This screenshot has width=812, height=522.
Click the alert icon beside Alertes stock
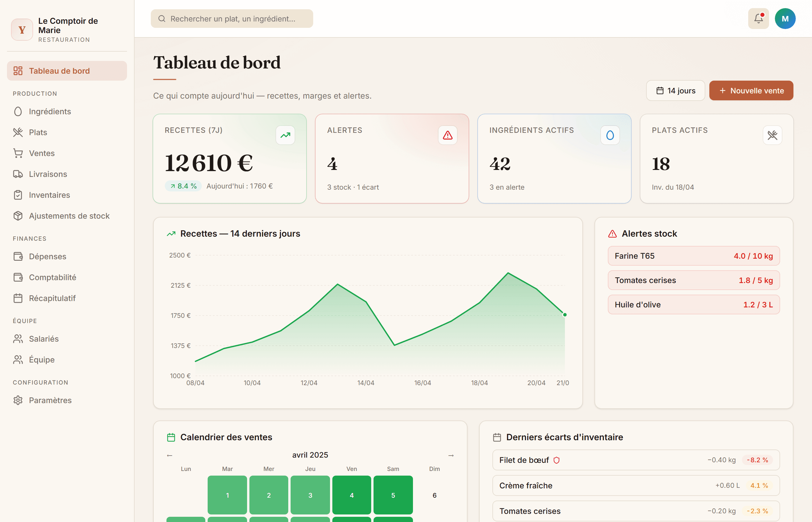pos(612,234)
